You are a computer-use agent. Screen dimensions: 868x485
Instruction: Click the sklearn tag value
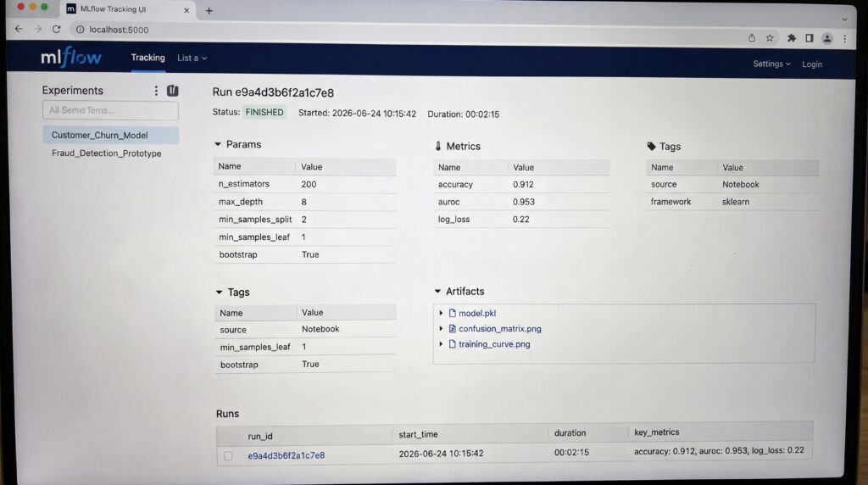[736, 202]
